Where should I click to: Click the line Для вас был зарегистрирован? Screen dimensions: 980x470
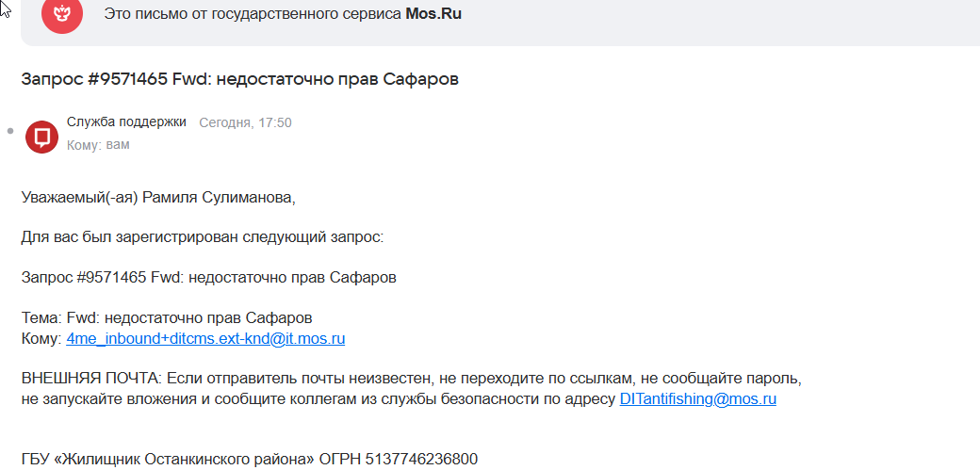point(203,238)
